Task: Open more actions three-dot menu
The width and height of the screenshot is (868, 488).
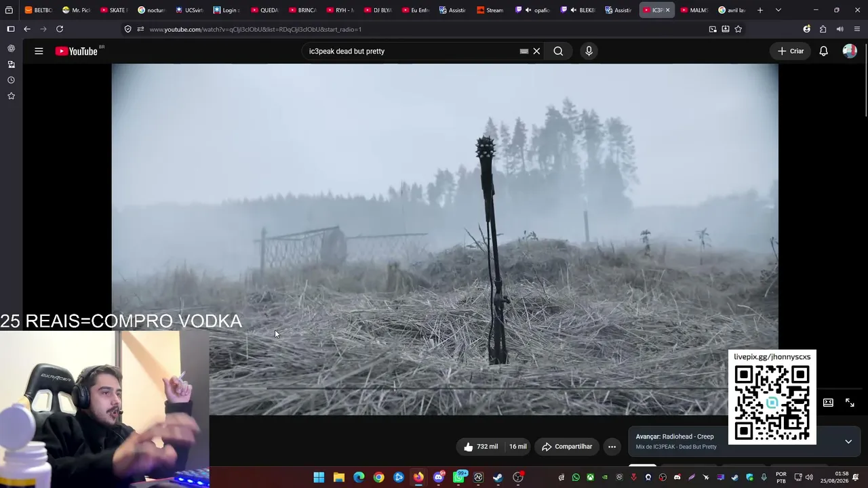Action: point(612,447)
